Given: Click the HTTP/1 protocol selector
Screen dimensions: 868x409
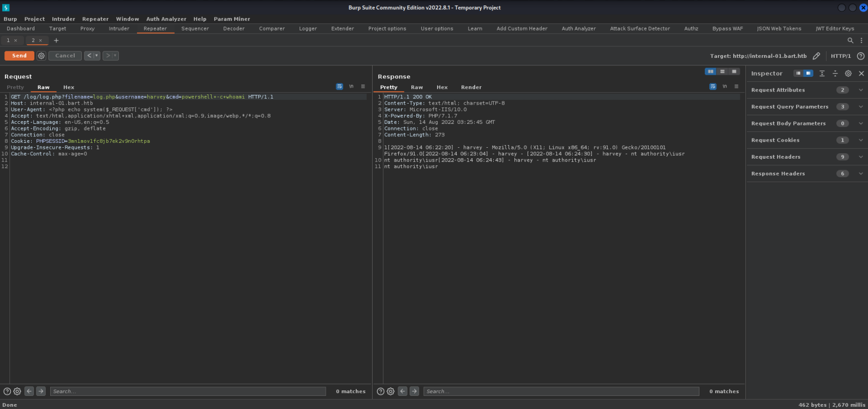Looking at the screenshot, I should pyautogui.click(x=841, y=56).
